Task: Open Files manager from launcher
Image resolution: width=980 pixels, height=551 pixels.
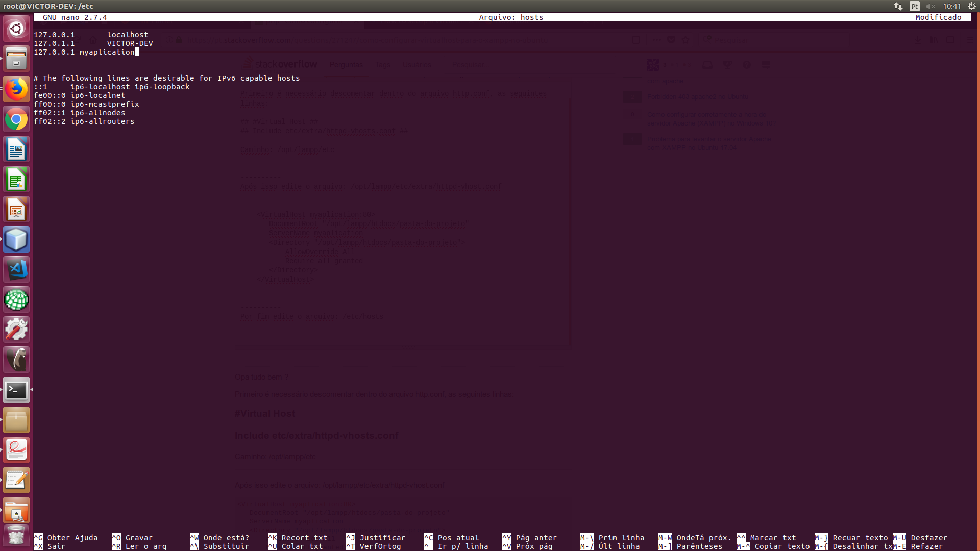Action: [16, 59]
